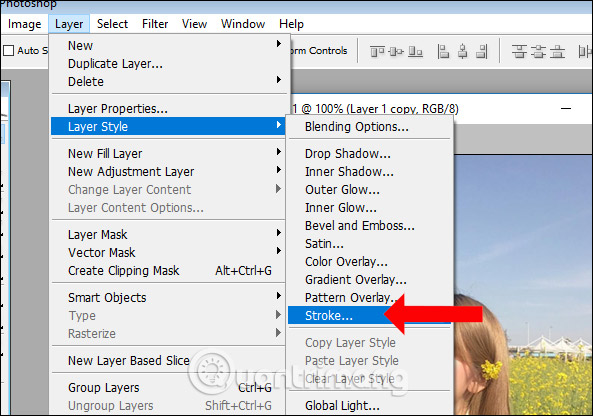Click Layer Content Options entry
593x416 pixels.
pos(168,208)
